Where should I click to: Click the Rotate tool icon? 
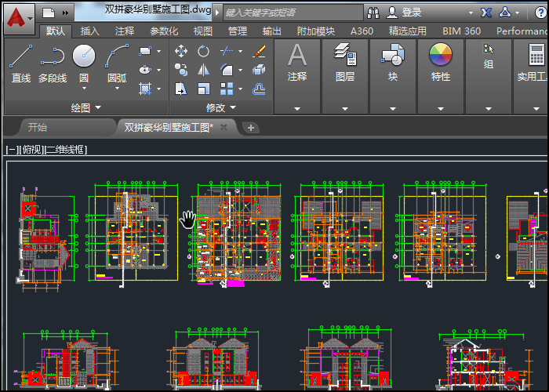(x=204, y=51)
